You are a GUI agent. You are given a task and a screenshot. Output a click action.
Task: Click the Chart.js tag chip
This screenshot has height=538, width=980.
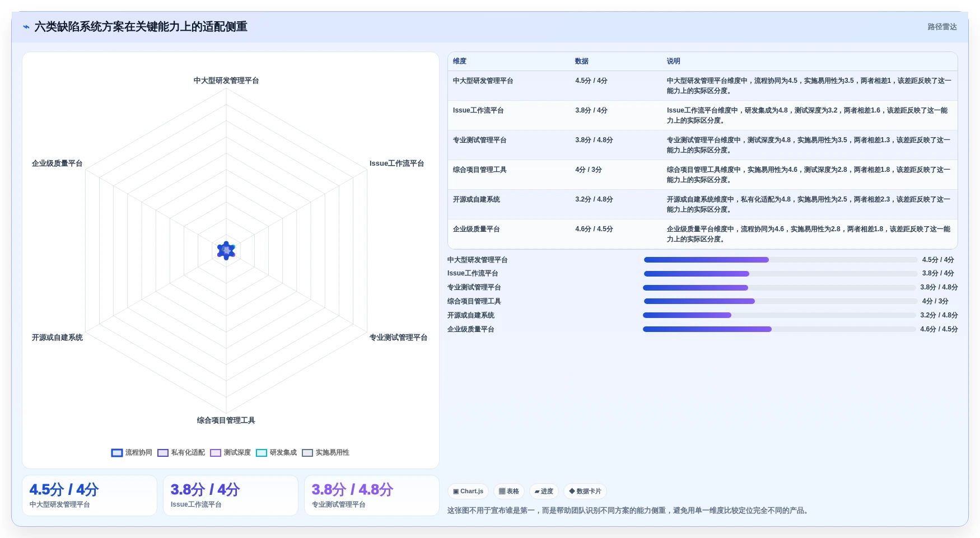[x=468, y=492]
